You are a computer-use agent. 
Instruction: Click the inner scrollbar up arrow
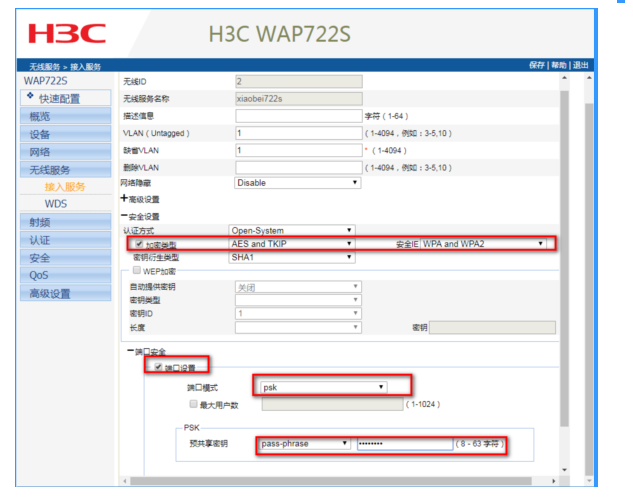click(x=564, y=78)
